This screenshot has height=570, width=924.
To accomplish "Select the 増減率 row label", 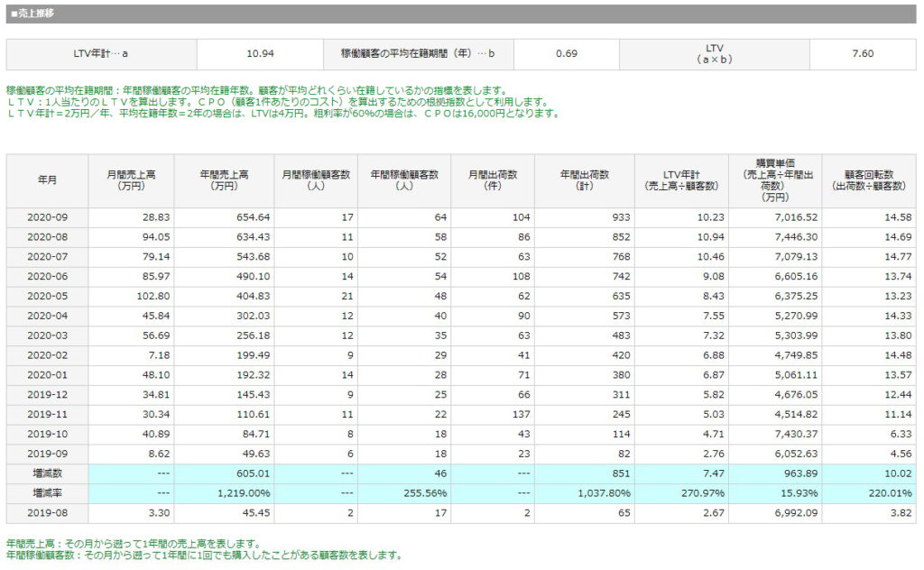I will tap(48, 493).
